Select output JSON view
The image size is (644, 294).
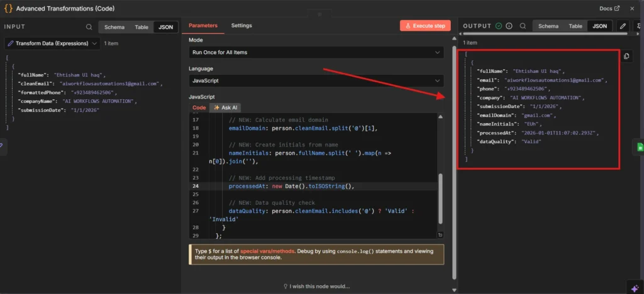(x=599, y=26)
